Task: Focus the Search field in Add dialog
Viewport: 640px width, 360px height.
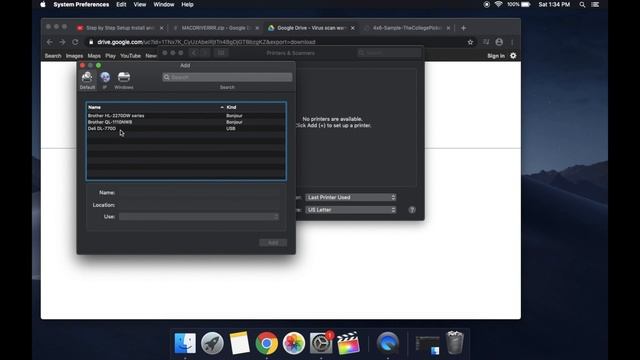Action: coord(227,77)
